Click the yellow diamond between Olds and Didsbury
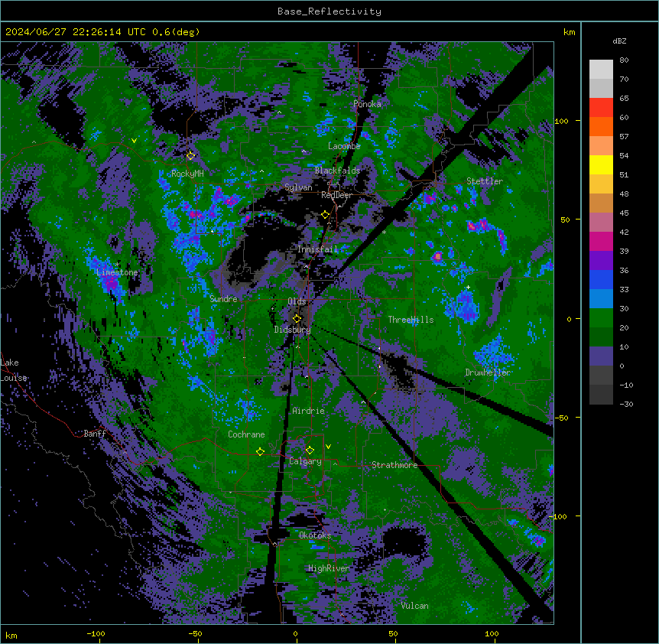Viewport: 659px width, 644px height. [297, 318]
